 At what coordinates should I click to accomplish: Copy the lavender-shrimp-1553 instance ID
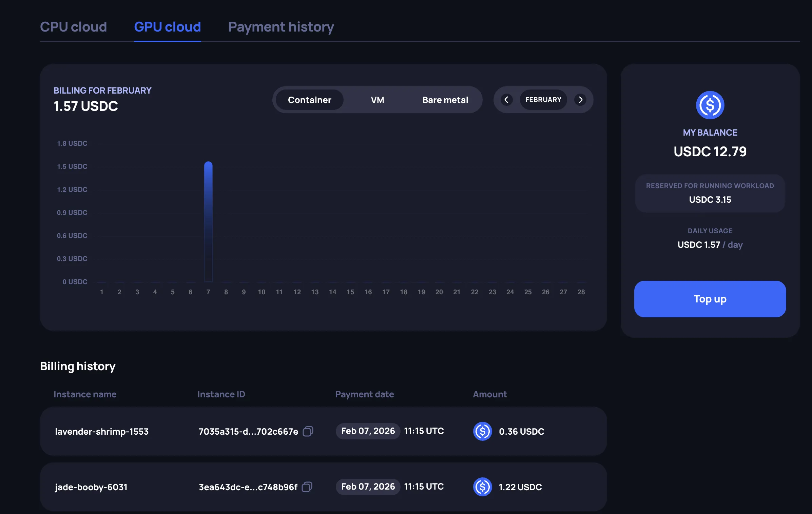[x=307, y=432]
